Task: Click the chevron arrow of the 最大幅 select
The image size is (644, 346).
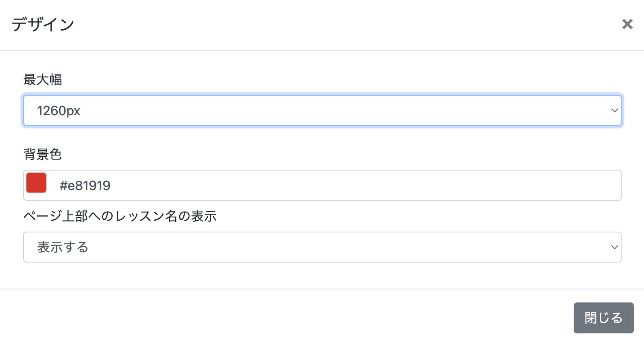Action: 614,110
